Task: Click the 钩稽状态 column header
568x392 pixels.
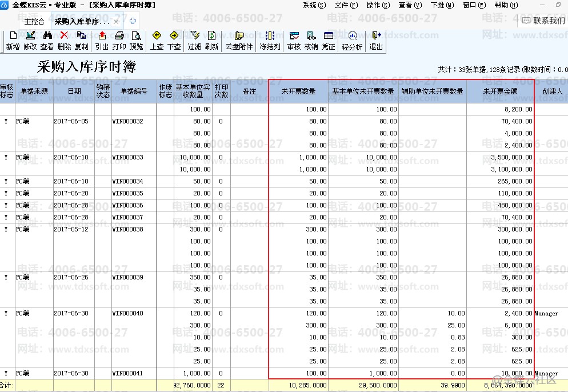Action: 103,91
